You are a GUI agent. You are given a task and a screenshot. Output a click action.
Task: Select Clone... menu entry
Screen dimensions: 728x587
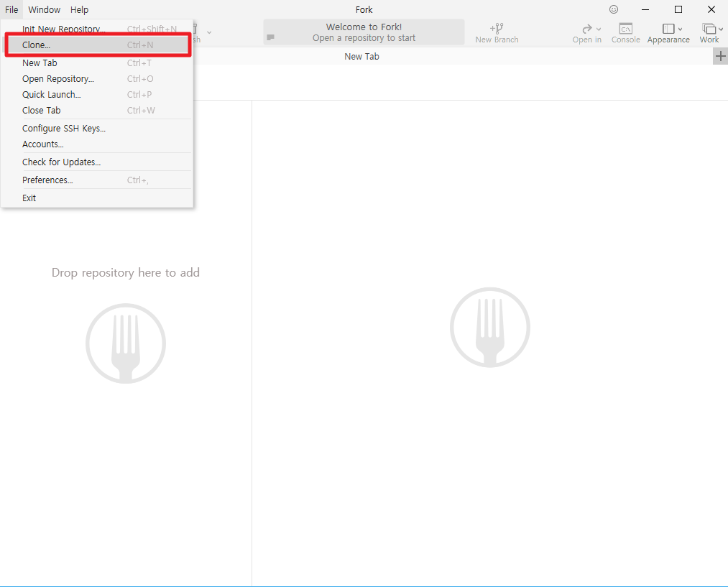pyautogui.click(x=97, y=45)
